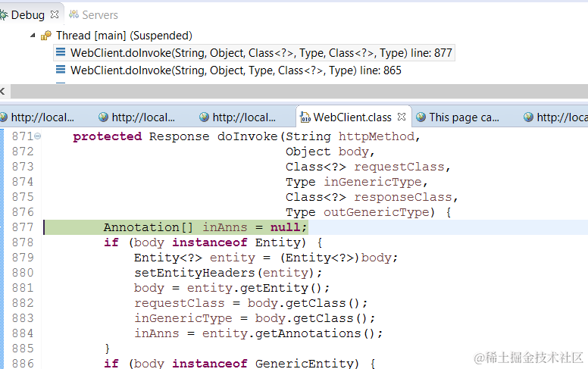Click 'responseClass' parameter on line 875

tap(403, 197)
